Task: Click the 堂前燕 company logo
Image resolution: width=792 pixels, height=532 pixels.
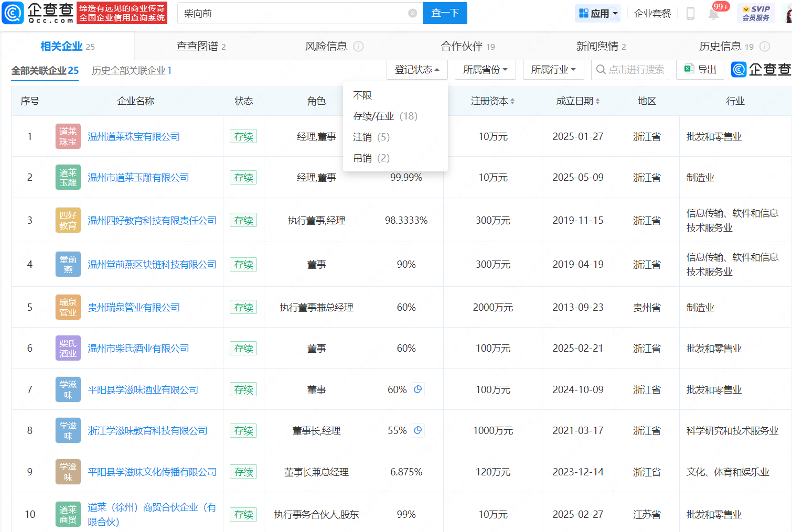Action: coord(68,264)
